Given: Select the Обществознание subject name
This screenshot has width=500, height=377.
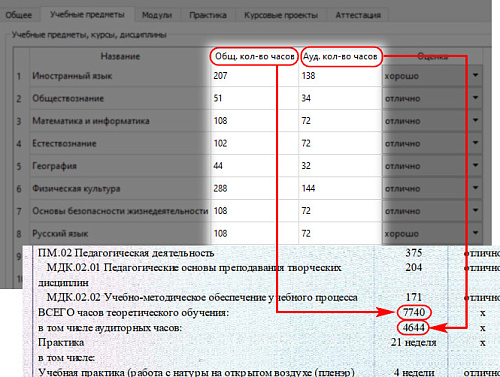Looking at the screenshot, I should (68, 98).
